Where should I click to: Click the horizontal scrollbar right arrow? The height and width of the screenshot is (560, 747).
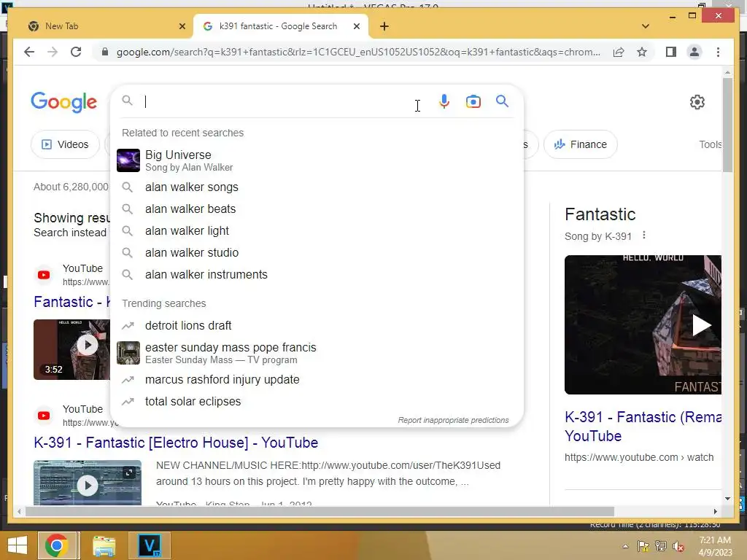tap(715, 512)
